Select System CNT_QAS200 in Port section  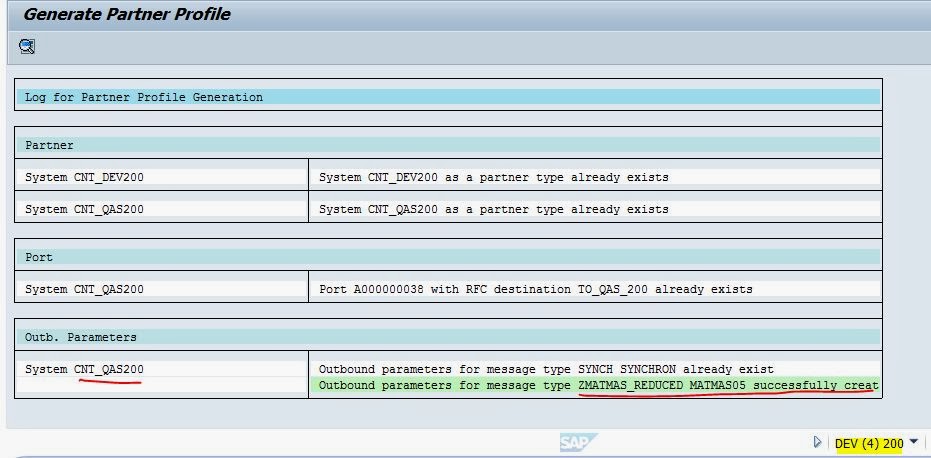[x=161, y=289]
